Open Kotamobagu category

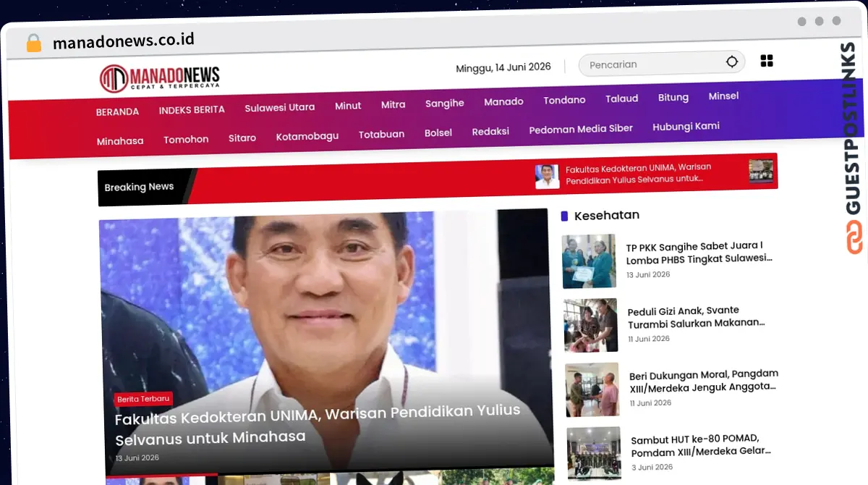(307, 136)
